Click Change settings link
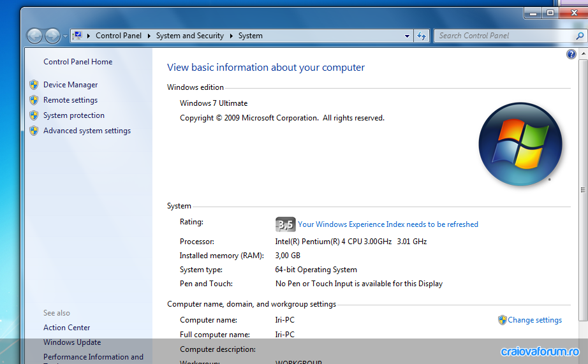Image resolution: width=588 pixels, height=364 pixels. [x=535, y=320]
